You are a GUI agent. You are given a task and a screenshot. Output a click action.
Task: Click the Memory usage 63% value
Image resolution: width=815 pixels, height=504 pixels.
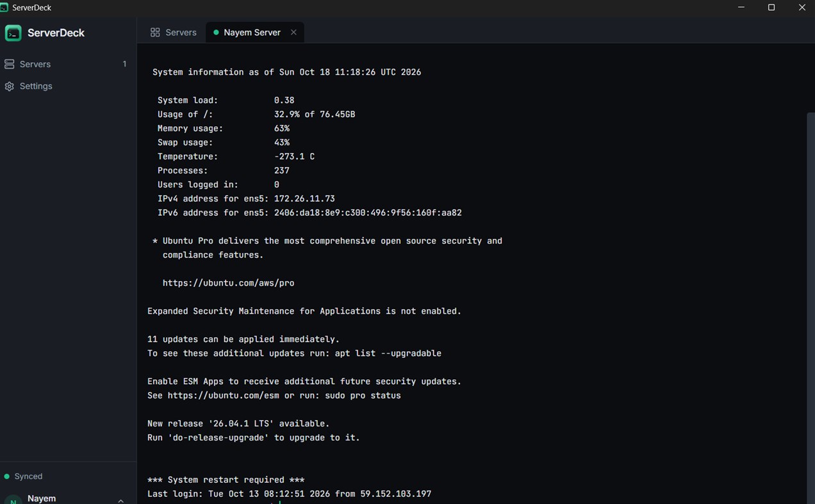pos(282,128)
